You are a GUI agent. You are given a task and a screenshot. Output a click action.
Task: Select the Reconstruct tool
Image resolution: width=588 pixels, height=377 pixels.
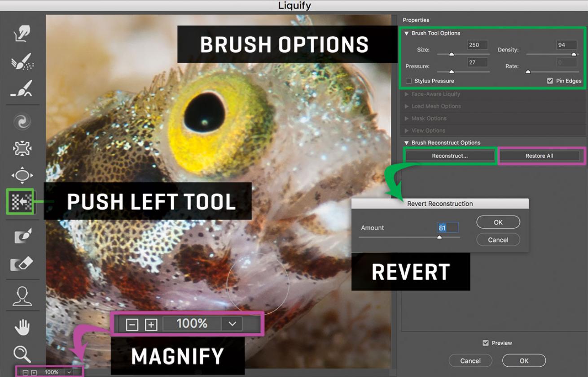[x=22, y=61]
